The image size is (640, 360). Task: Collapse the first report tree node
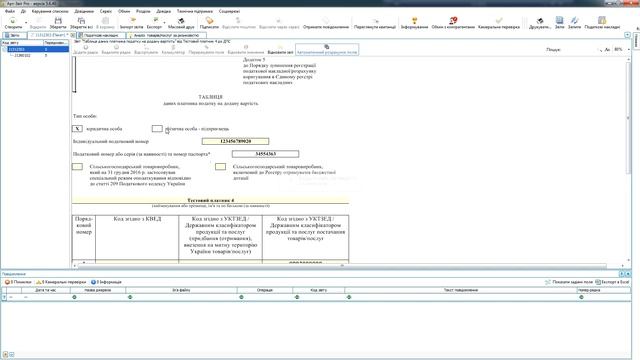coord(5,49)
